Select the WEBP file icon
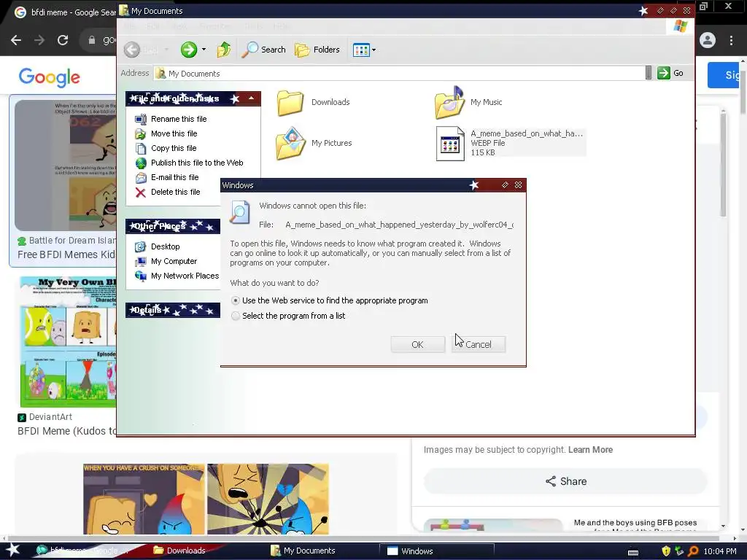This screenshot has height=560, width=747. point(450,144)
